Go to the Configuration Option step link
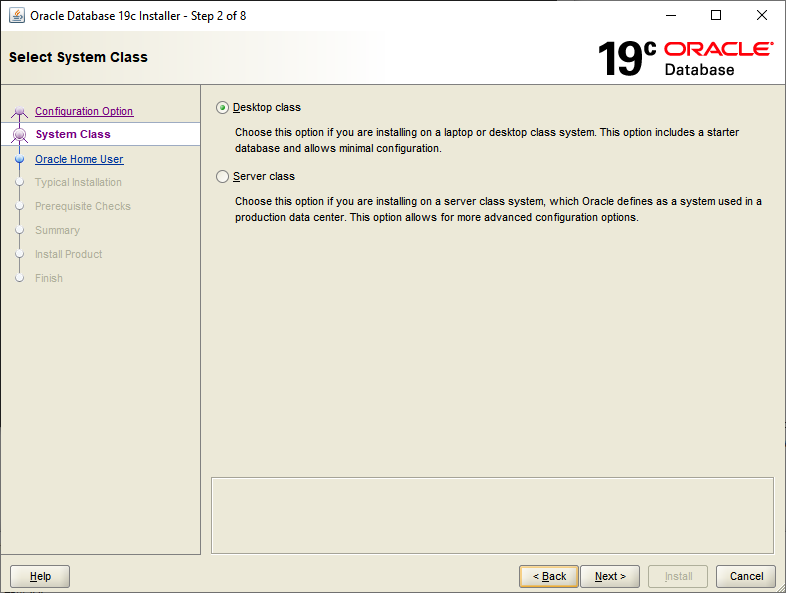Image resolution: width=786 pixels, height=593 pixels. point(84,111)
